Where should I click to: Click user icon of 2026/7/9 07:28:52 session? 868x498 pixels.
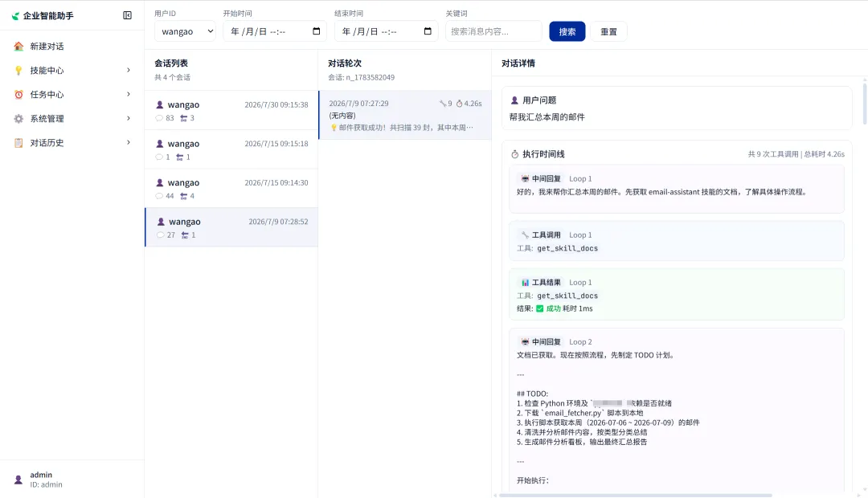pyautogui.click(x=161, y=222)
